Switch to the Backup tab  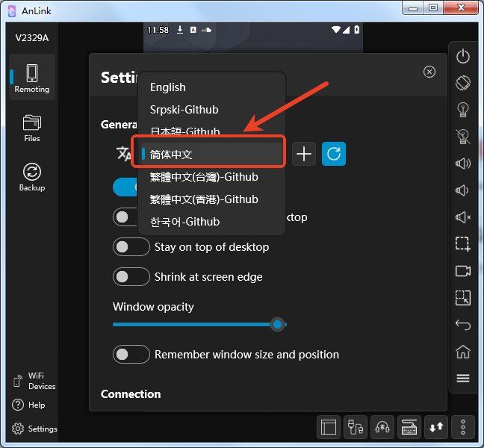(32, 178)
